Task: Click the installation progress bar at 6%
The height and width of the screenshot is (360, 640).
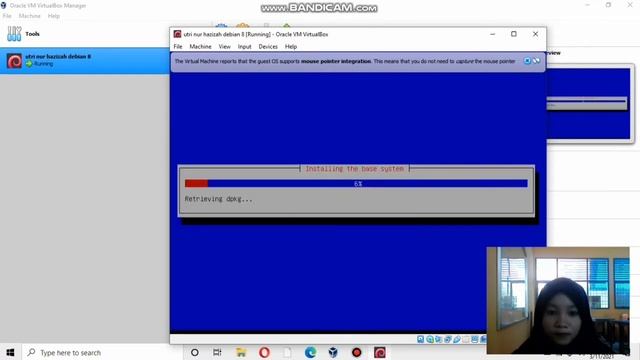Action: pyautogui.click(x=356, y=184)
